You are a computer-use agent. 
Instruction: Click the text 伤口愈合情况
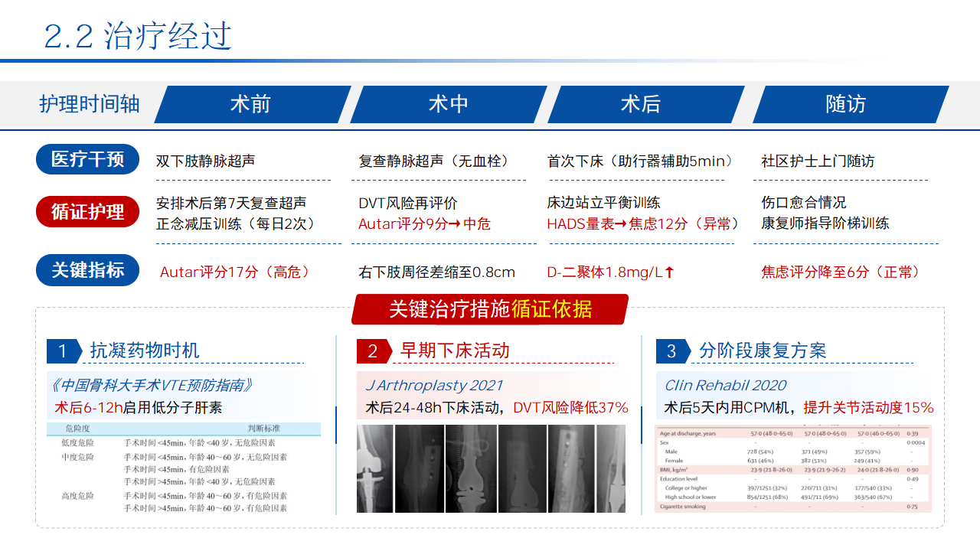[804, 203]
